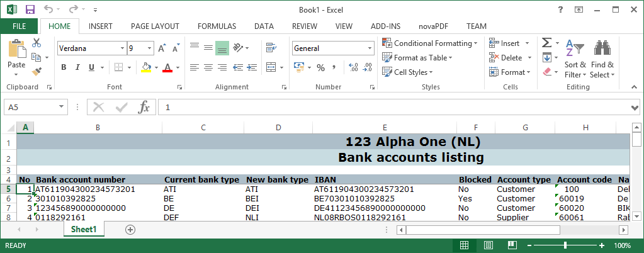Image resolution: width=644 pixels, height=253 pixels.
Task: Expand the Name Box dropdown arrow
Action: [x=61, y=107]
